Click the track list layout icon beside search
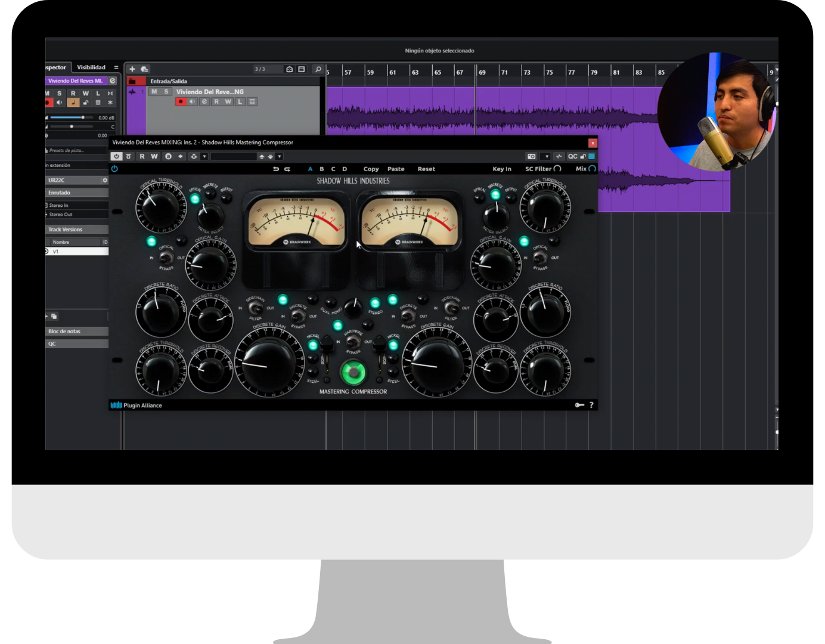Viewport: 825px width, 644px height. [302, 69]
